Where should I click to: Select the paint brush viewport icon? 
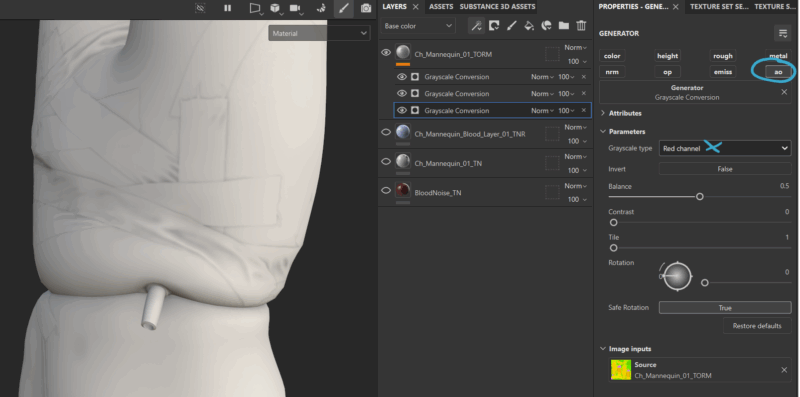tap(344, 8)
